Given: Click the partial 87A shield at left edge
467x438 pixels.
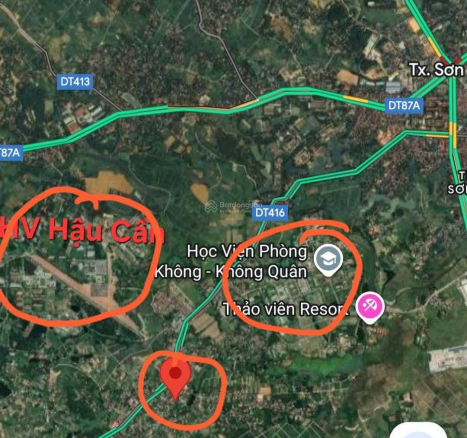Looking at the screenshot, I should [x=11, y=153].
